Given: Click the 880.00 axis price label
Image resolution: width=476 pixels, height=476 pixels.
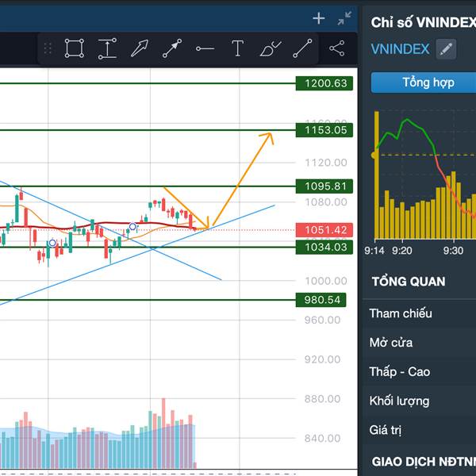Looking at the screenshot, I should point(322,399).
